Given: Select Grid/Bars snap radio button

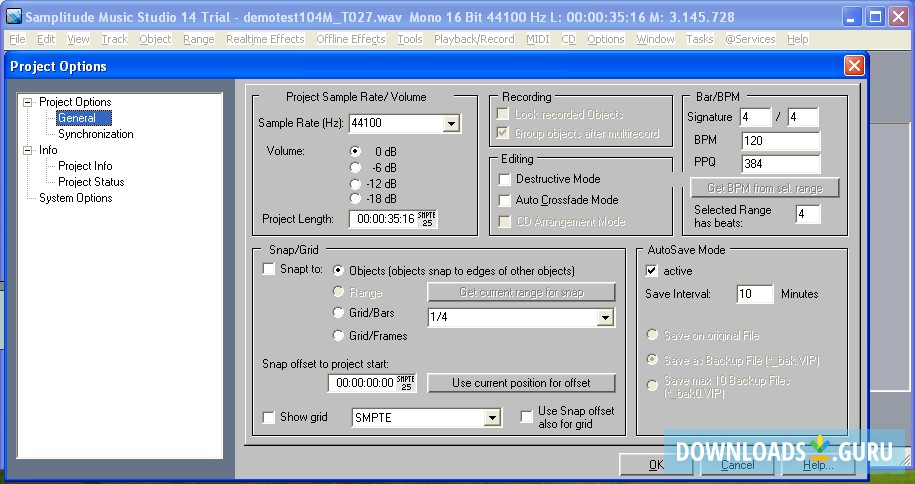Looking at the screenshot, I should [x=338, y=313].
